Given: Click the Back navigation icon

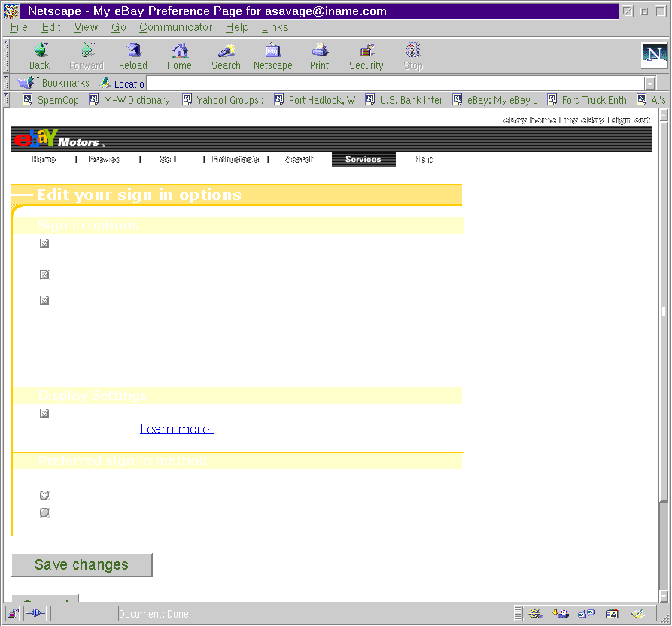Looking at the screenshot, I should coord(40,51).
